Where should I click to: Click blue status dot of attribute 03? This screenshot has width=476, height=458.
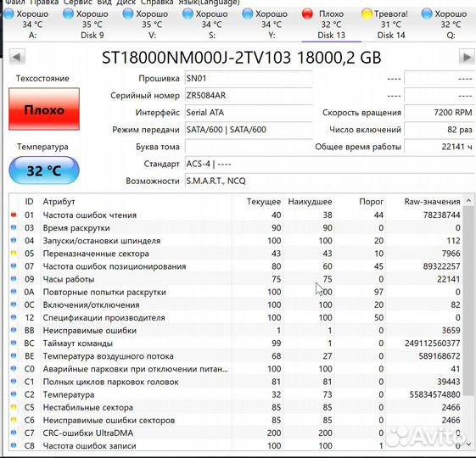click(x=14, y=227)
